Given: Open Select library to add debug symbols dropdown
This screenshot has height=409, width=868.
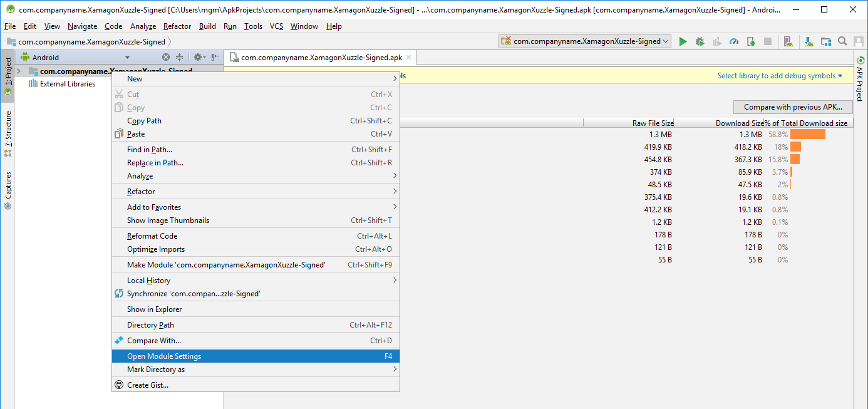Looking at the screenshot, I should pyautogui.click(x=780, y=76).
